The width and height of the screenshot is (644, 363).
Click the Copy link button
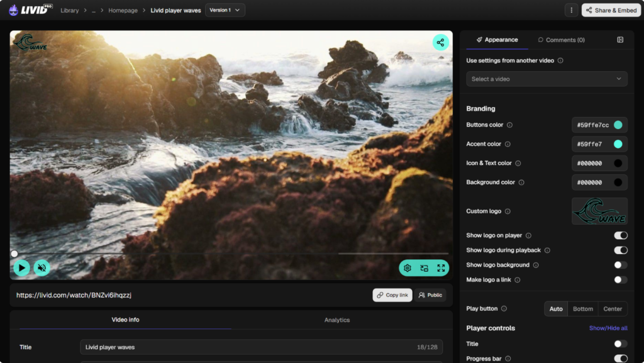[x=392, y=295]
